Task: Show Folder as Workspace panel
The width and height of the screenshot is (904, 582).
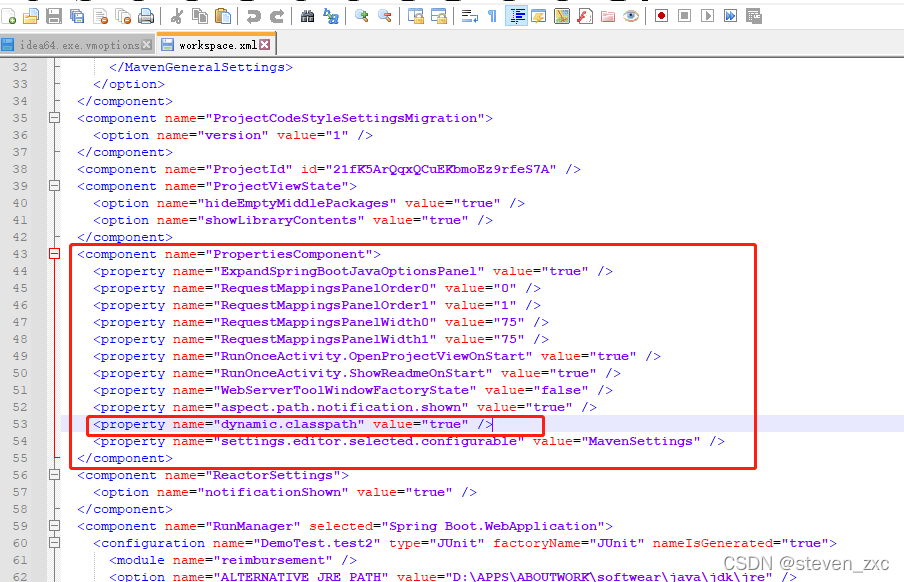Action: coord(608,16)
